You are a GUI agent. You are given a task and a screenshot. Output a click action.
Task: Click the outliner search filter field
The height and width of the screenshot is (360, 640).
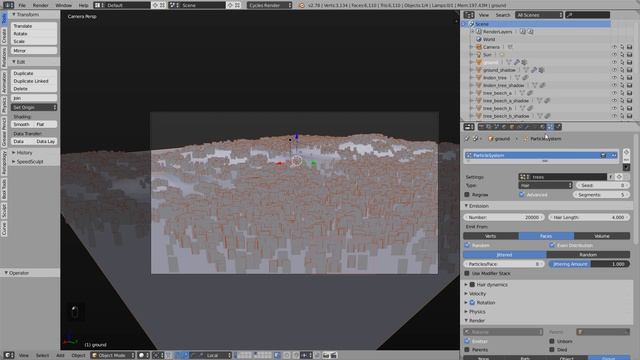(587, 15)
